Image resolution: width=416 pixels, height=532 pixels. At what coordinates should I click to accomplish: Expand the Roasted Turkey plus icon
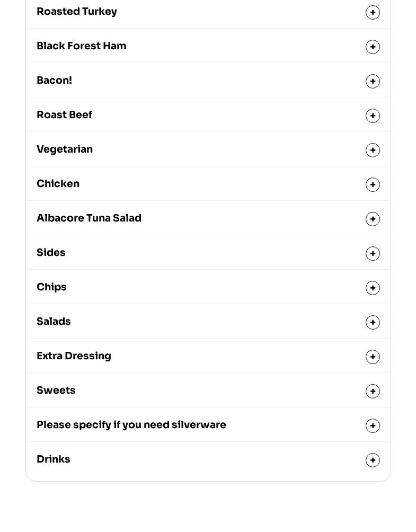coord(373,13)
